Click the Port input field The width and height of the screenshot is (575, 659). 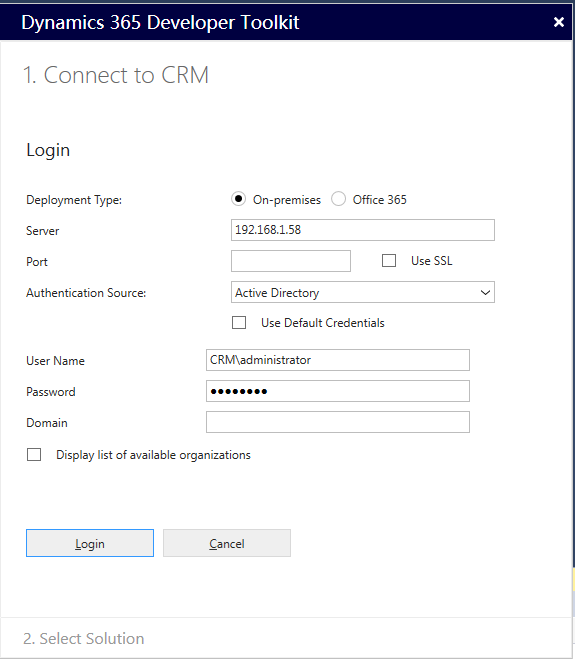coord(291,261)
